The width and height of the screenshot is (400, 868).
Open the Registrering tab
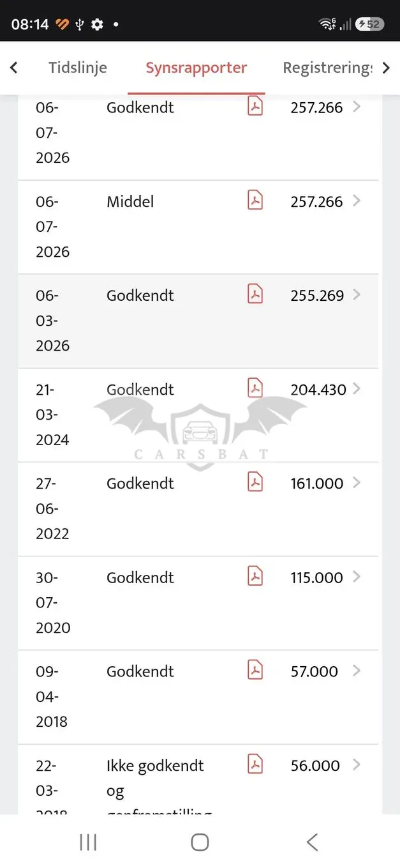click(x=327, y=68)
